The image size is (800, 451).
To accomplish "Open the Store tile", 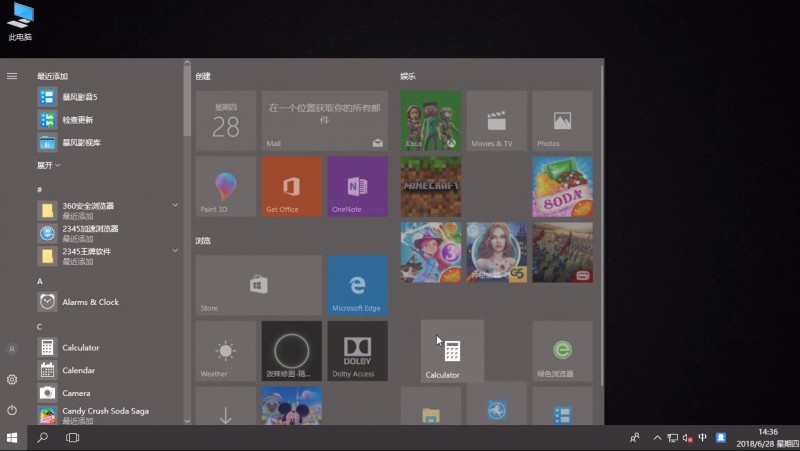I will (x=259, y=285).
